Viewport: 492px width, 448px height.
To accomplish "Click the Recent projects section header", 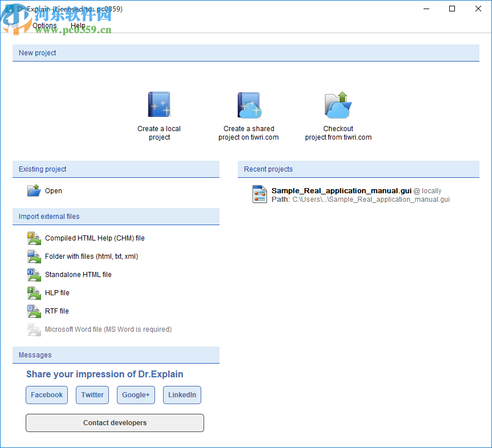I will 359,169.
